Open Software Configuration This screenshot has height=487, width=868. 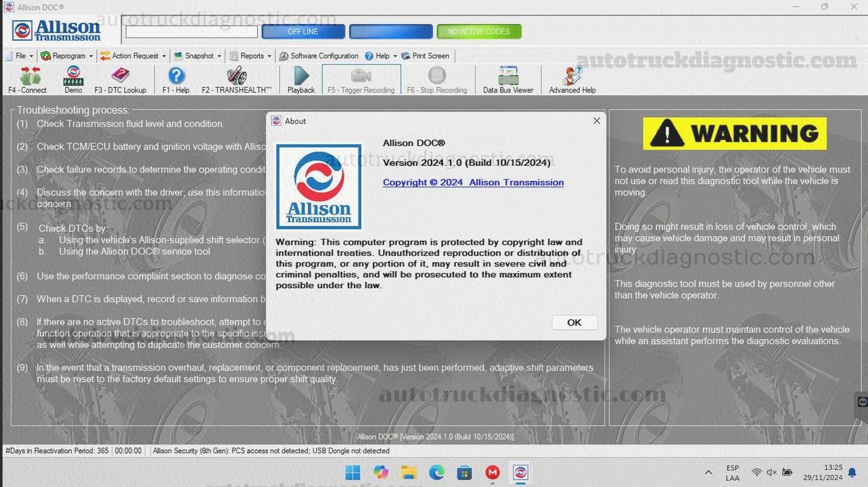point(319,56)
